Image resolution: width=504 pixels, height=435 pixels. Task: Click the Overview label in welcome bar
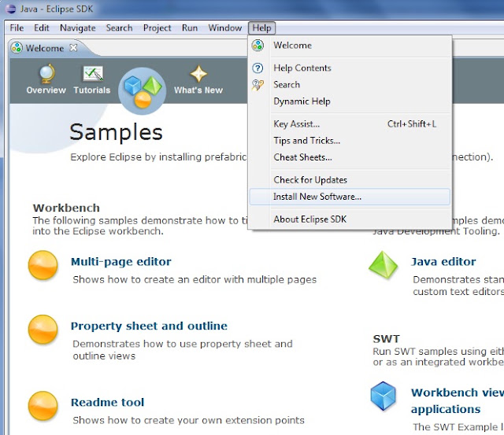click(46, 90)
